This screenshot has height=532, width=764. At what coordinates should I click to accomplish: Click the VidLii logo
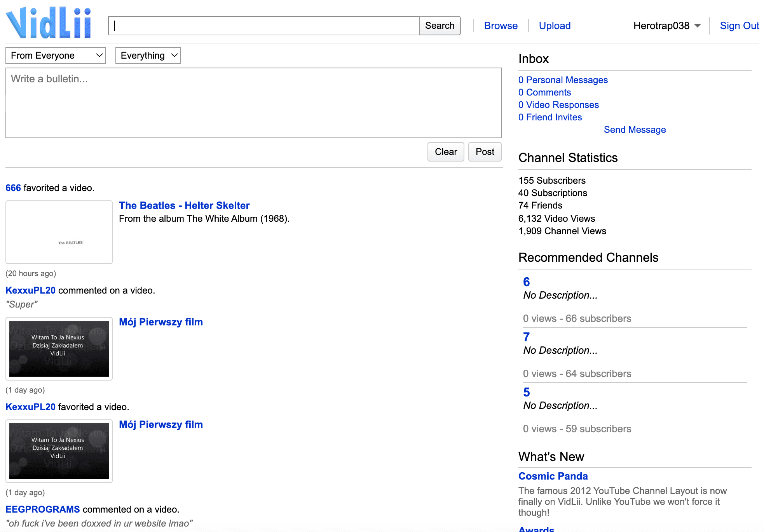[49, 23]
